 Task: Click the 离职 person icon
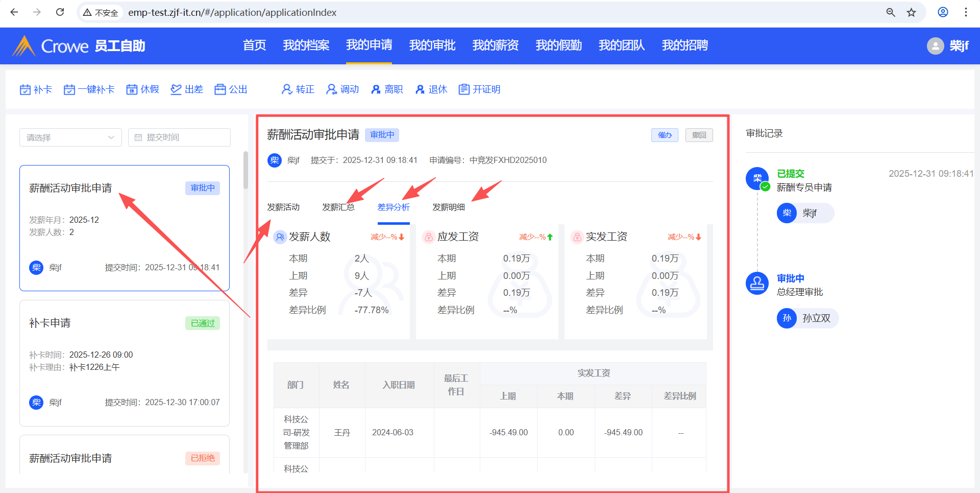[x=376, y=90]
